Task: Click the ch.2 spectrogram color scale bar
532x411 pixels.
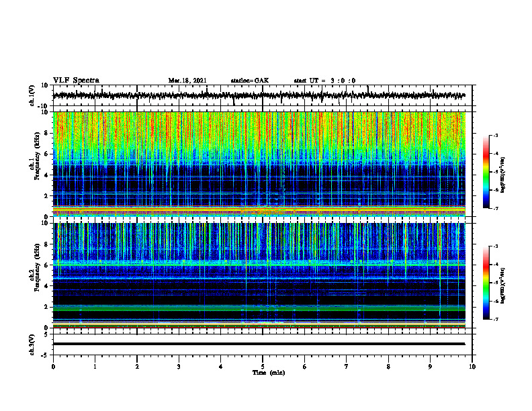Action: click(x=486, y=283)
